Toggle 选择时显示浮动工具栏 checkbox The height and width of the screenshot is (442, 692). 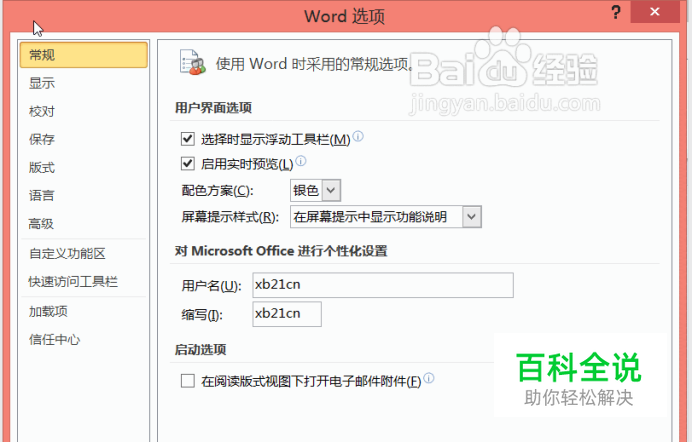click(188, 139)
